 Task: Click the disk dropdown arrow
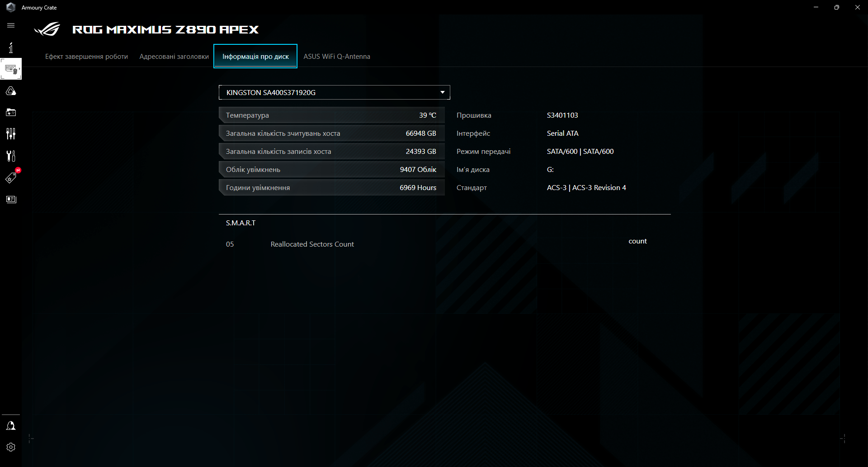tap(443, 92)
